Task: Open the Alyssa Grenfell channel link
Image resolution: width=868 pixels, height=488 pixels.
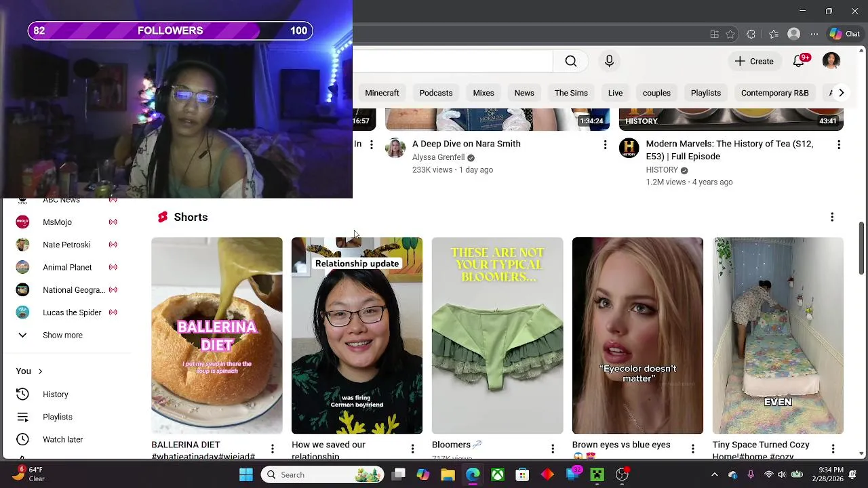Action: tap(438, 157)
